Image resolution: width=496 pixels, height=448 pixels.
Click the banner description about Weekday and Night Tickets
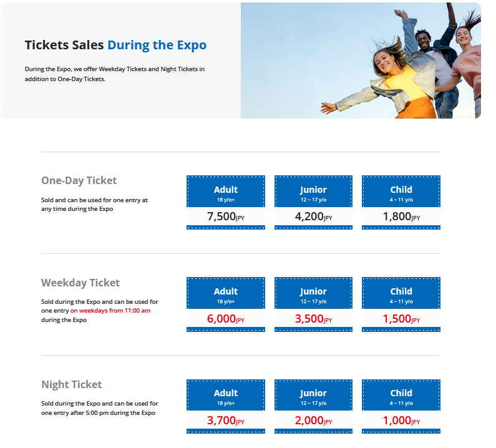pyautogui.click(x=114, y=74)
